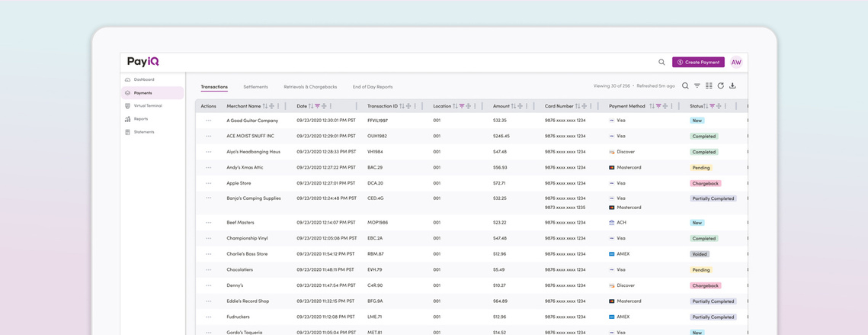
Task: Click the table search magnifier icon
Action: click(685, 86)
